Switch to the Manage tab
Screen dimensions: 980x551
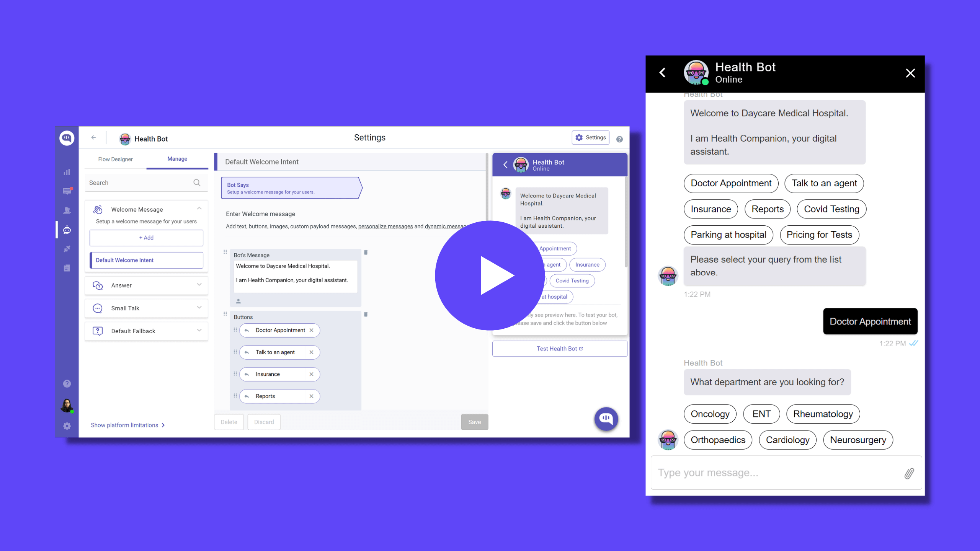point(176,158)
